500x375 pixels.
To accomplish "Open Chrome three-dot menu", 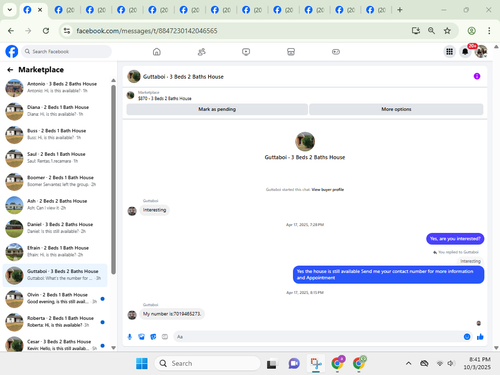I will click(489, 31).
